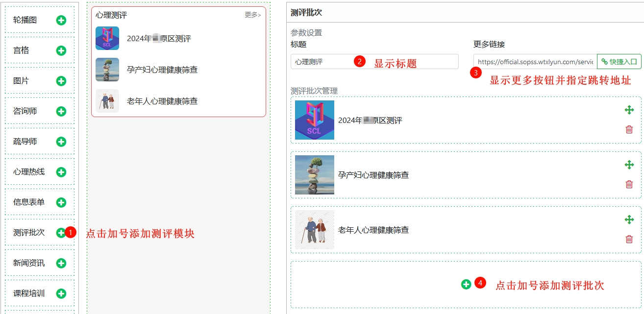Click the SCL thumbnail in batch management

pyautogui.click(x=315, y=120)
